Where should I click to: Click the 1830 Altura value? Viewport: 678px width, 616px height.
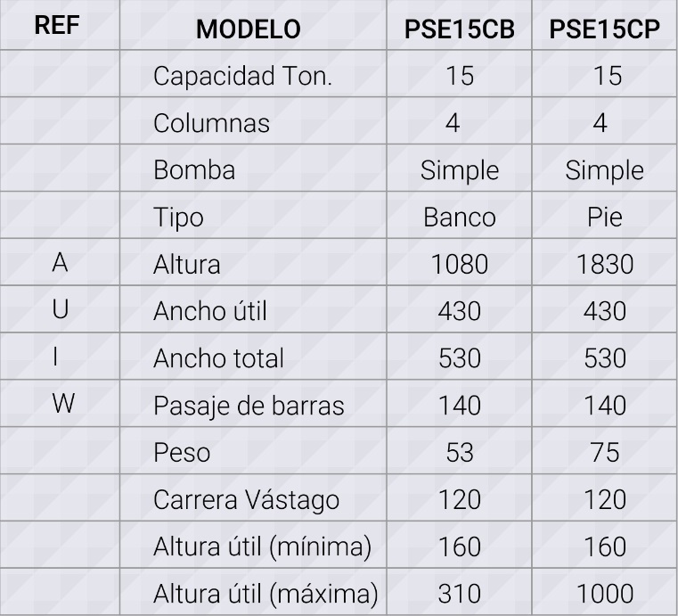[x=604, y=264]
